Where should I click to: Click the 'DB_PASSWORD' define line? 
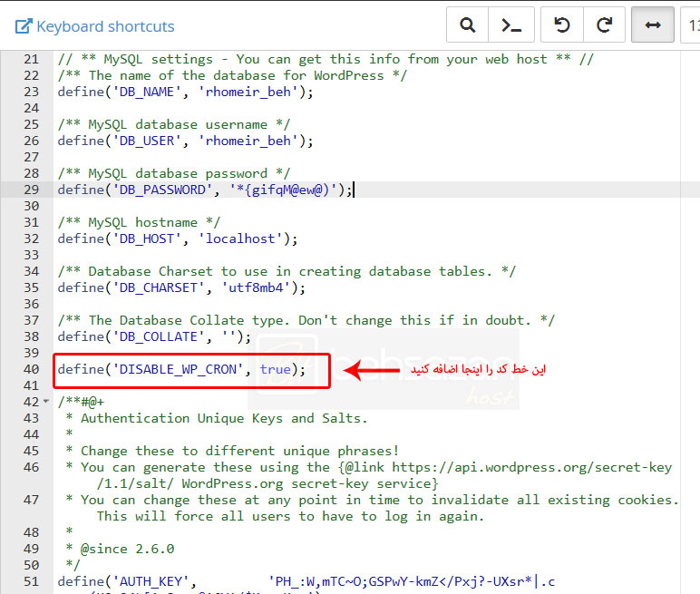point(205,190)
